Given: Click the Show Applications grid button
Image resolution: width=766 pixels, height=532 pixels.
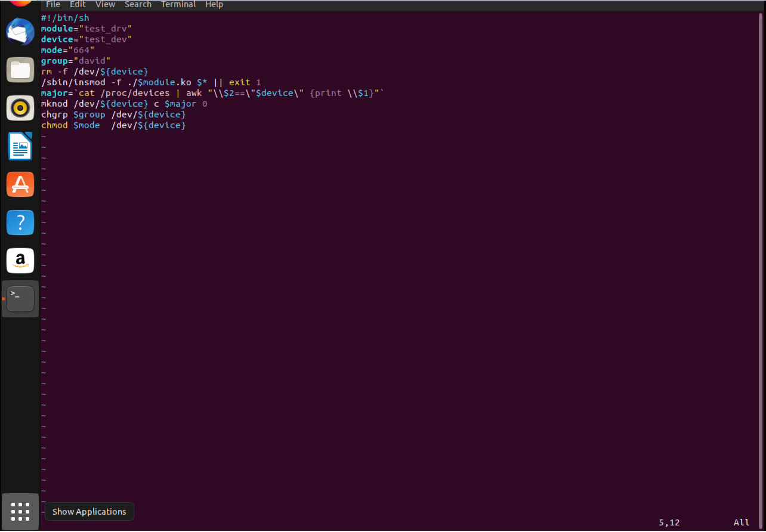Looking at the screenshot, I should point(20,512).
